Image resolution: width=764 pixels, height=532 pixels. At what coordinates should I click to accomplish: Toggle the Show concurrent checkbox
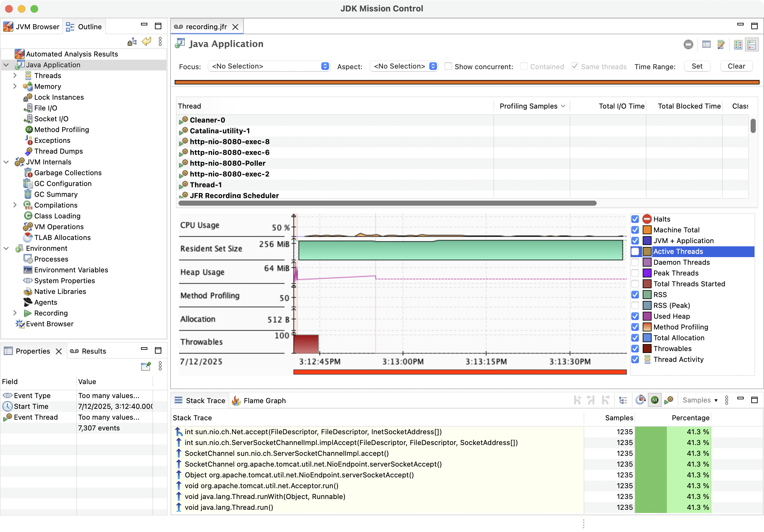click(x=448, y=66)
